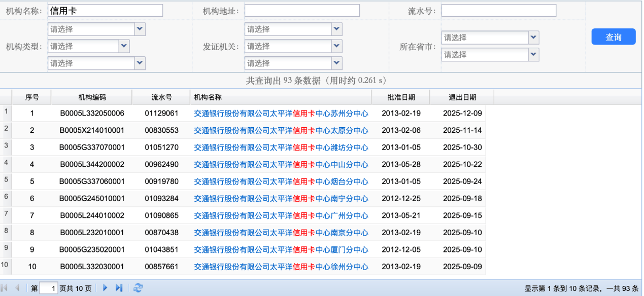Screen dimensions: 644x296
Task: Open first 所在省市 dropdown arrow
Action: click(x=533, y=38)
